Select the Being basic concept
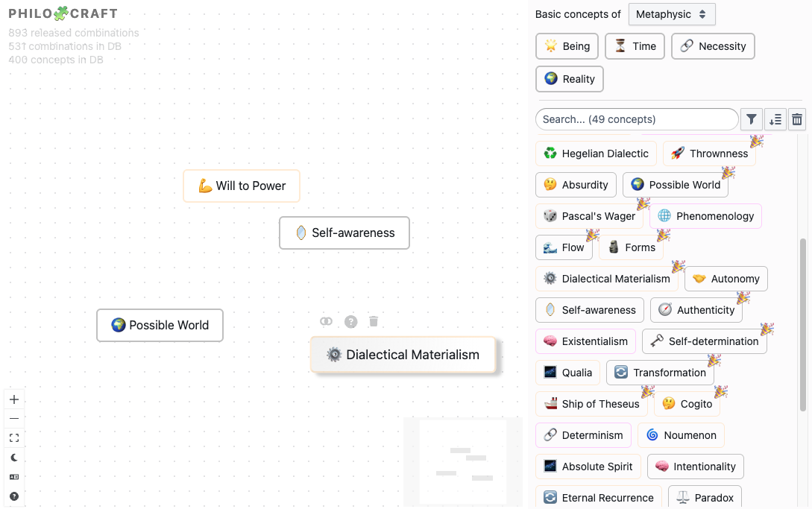This screenshot has height=509, width=812. (x=567, y=47)
